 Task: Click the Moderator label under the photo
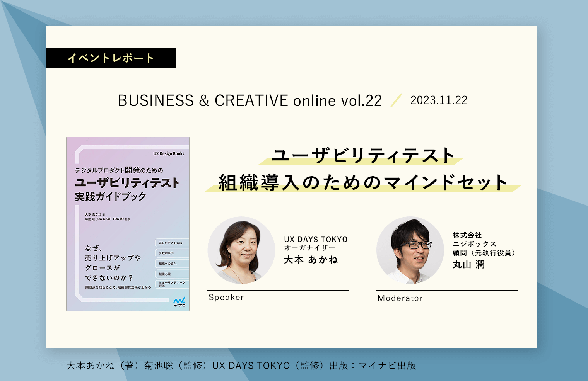point(400,298)
